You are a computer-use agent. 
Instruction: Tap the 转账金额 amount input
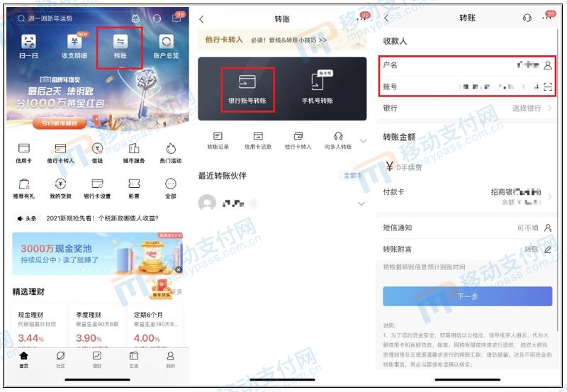point(467,167)
